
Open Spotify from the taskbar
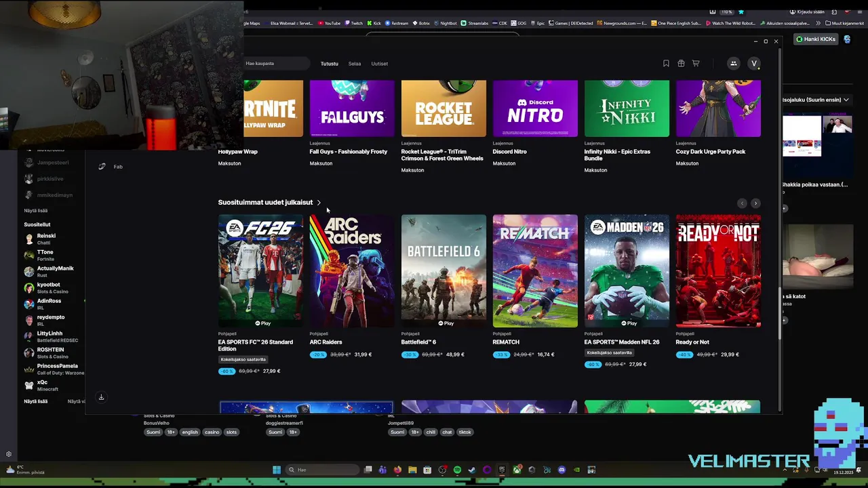[x=457, y=470]
